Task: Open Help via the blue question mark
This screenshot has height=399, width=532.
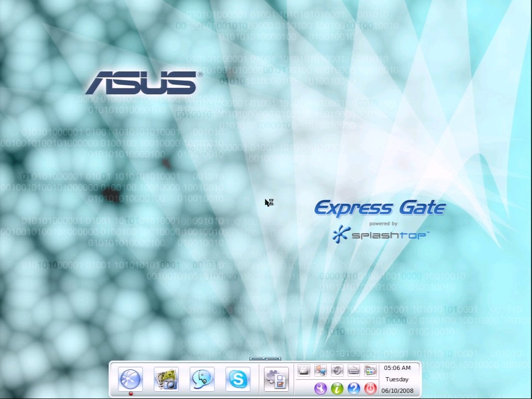Action: [x=354, y=388]
